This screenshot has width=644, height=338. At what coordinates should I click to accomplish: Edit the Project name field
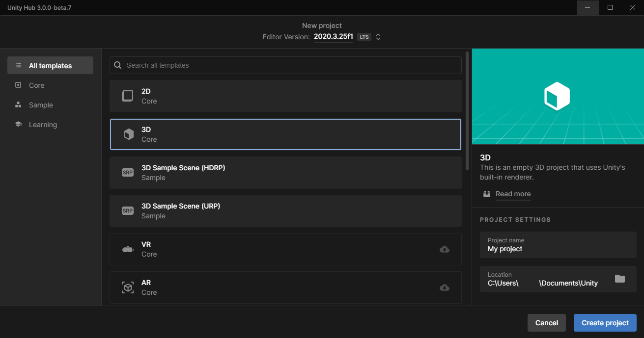pyautogui.click(x=558, y=245)
